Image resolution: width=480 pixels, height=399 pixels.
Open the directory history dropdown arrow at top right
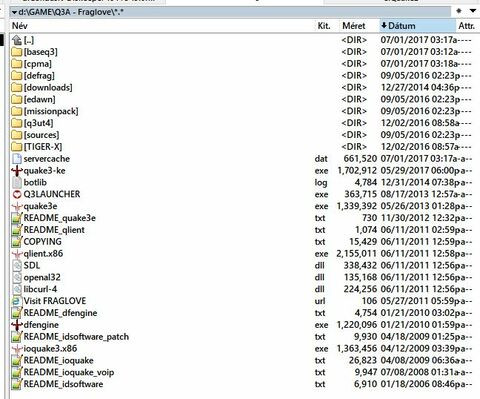pos(473,11)
